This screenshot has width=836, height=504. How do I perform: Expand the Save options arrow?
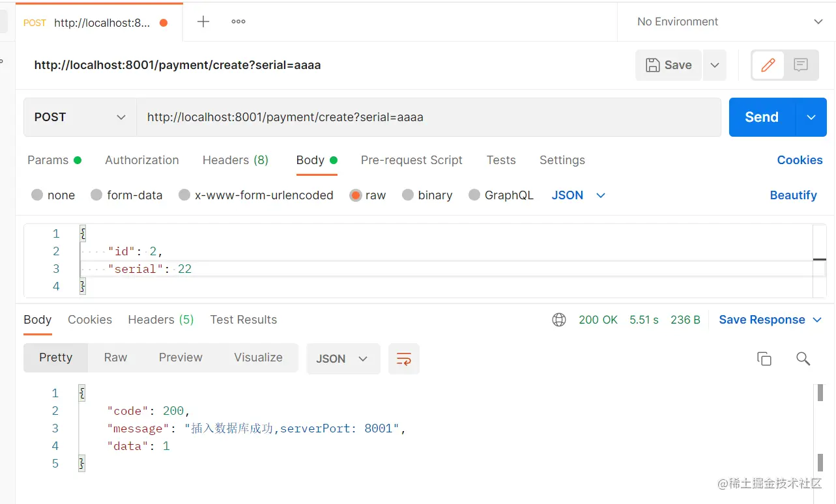pos(715,65)
